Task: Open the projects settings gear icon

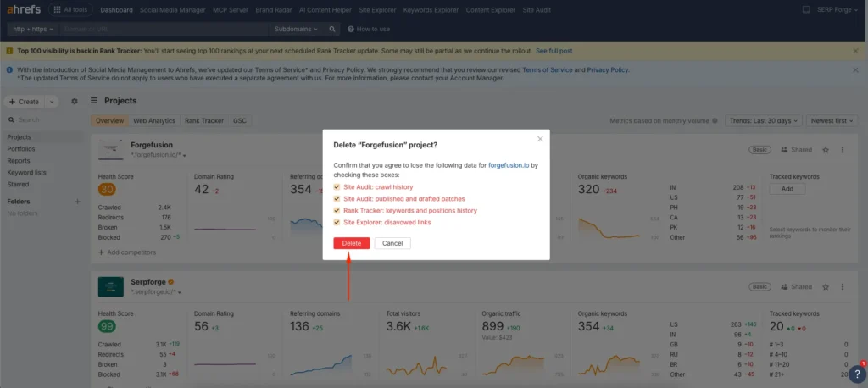Action: click(x=75, y=102)
